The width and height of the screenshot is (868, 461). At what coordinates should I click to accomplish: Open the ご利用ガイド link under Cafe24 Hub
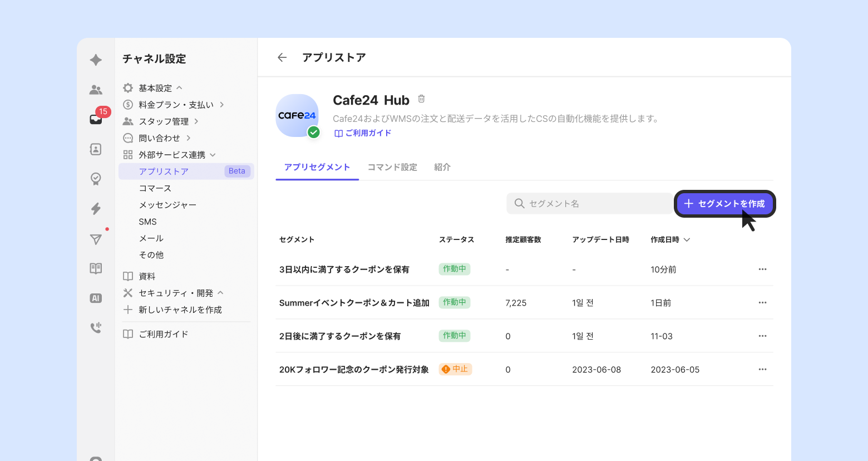[x=363, y=133]
